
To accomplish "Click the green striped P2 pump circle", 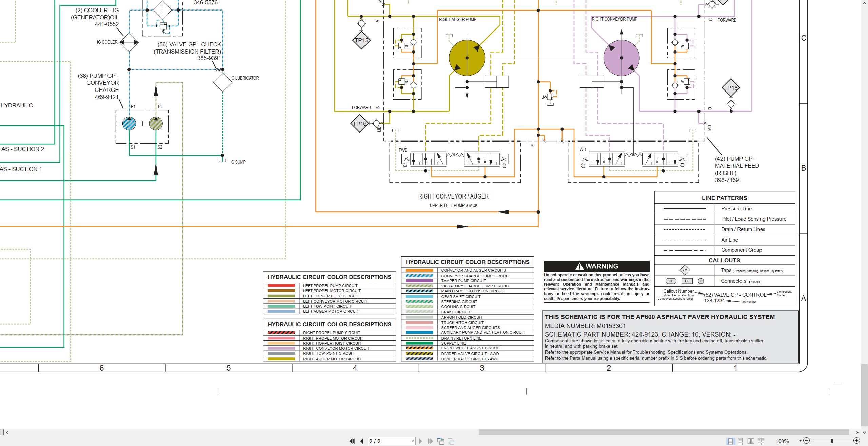I will point(156,124).
